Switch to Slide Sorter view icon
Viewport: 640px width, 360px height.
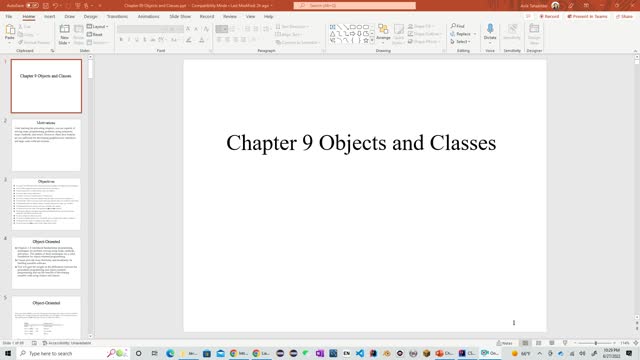(538, 343)
